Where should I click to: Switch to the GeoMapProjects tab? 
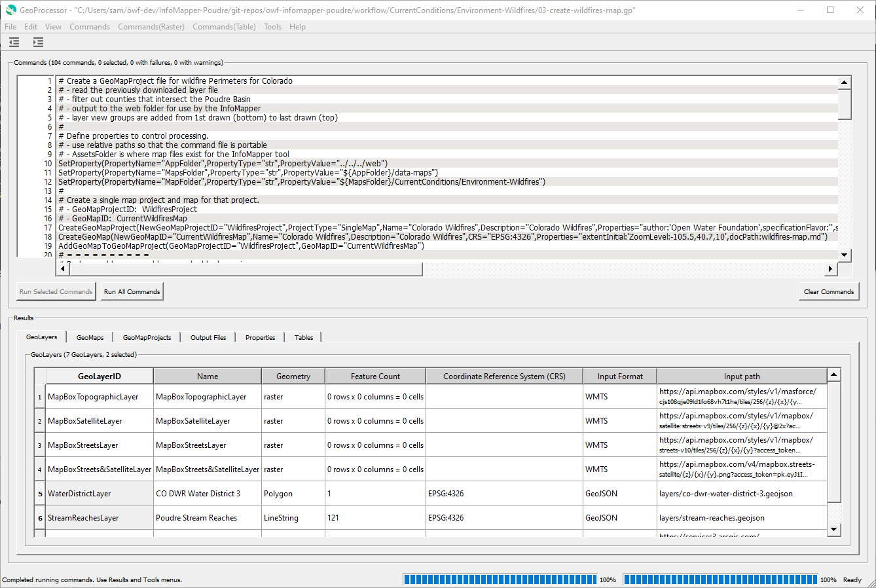coord(147,338)
